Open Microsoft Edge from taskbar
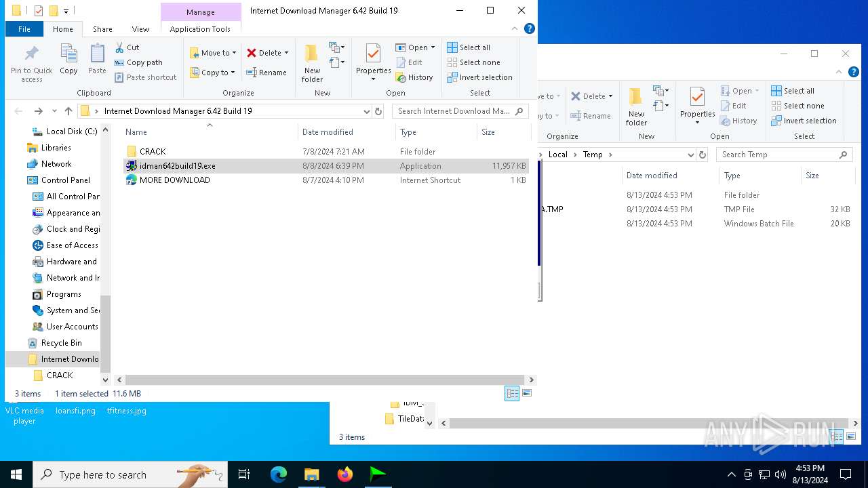This screenshot has width=868, height=488. (279, 474)
